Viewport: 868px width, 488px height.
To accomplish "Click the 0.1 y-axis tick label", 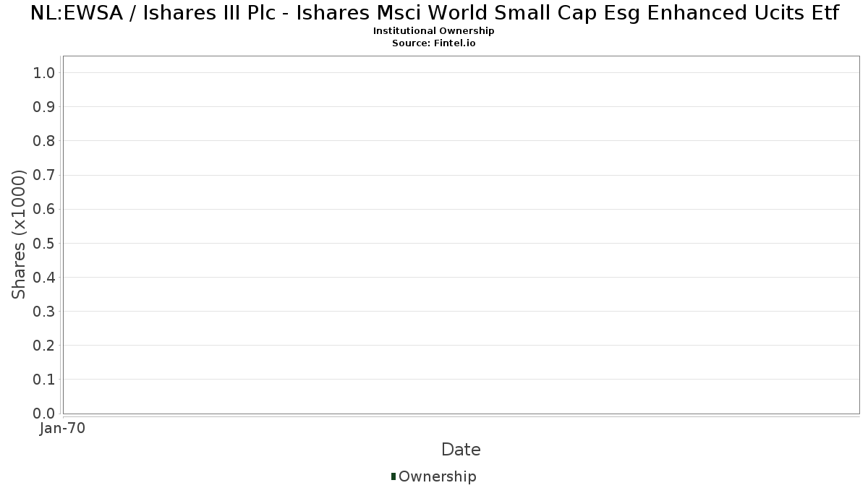I will tap(44, 380).
